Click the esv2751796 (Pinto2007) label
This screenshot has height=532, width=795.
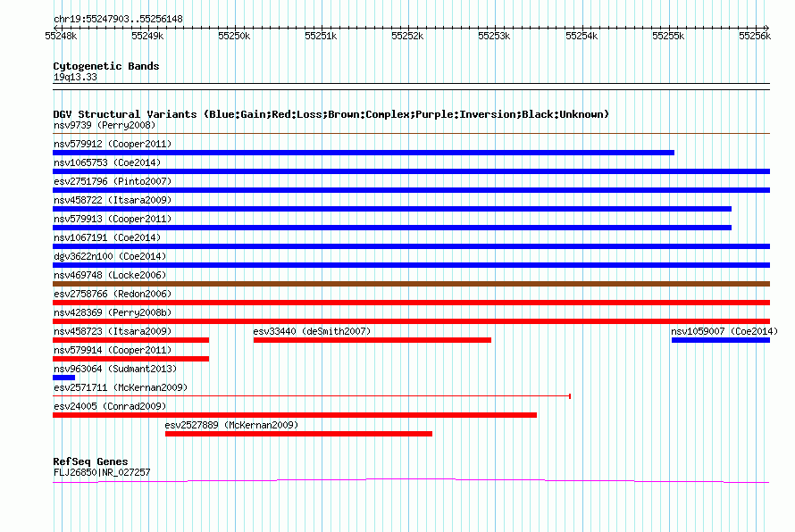pos(113,181)
